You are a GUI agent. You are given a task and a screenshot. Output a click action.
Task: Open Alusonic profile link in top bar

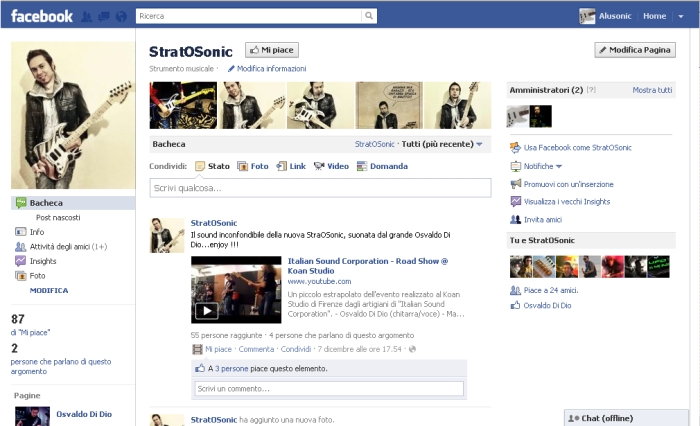tap(615, 16)
